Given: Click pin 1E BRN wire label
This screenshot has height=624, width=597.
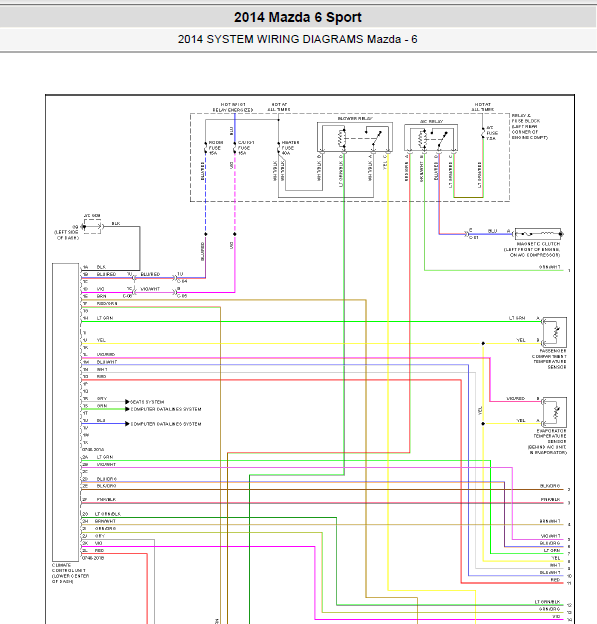Looking at the screenshot, I should [101, 296].
